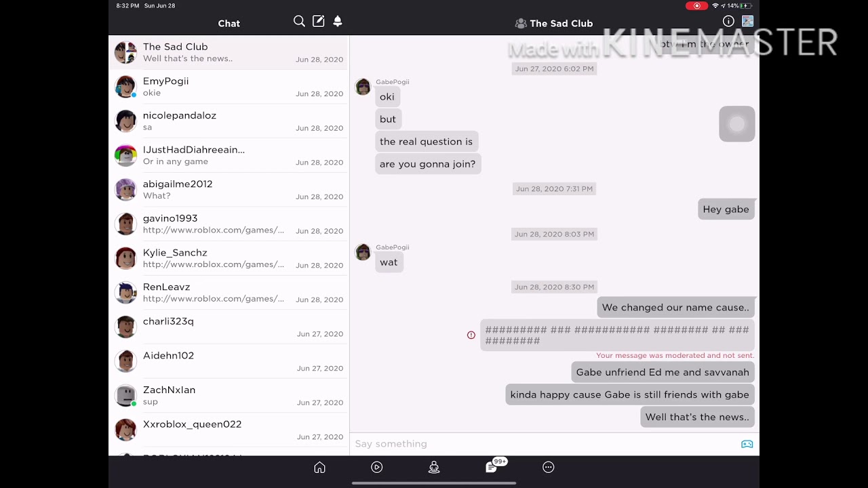The height and width of the screenshot is (488, 868).
Task: Open the chat search magnifier icon
Action: pos(299,22)
